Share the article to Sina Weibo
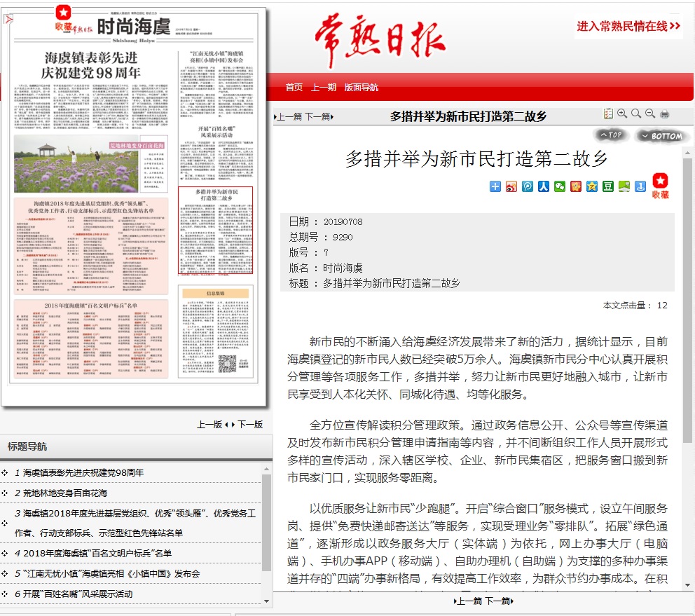695x616 pixels. click(x=511, y=186)
